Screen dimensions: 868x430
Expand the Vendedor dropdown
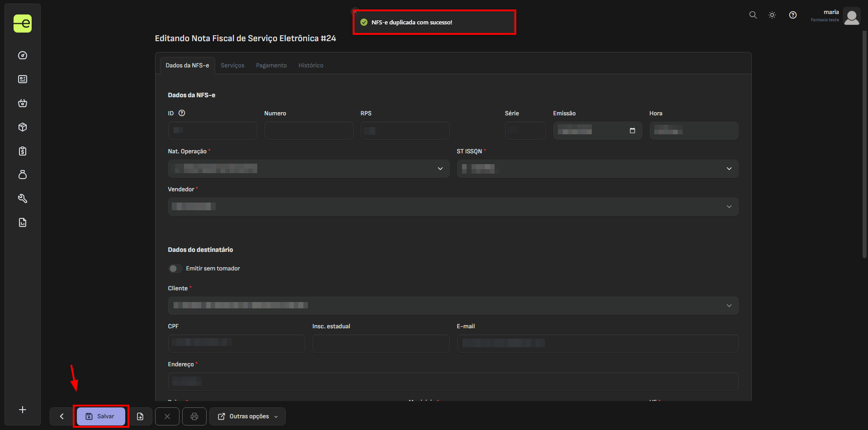pyautogui.click(x=453, y=207)
